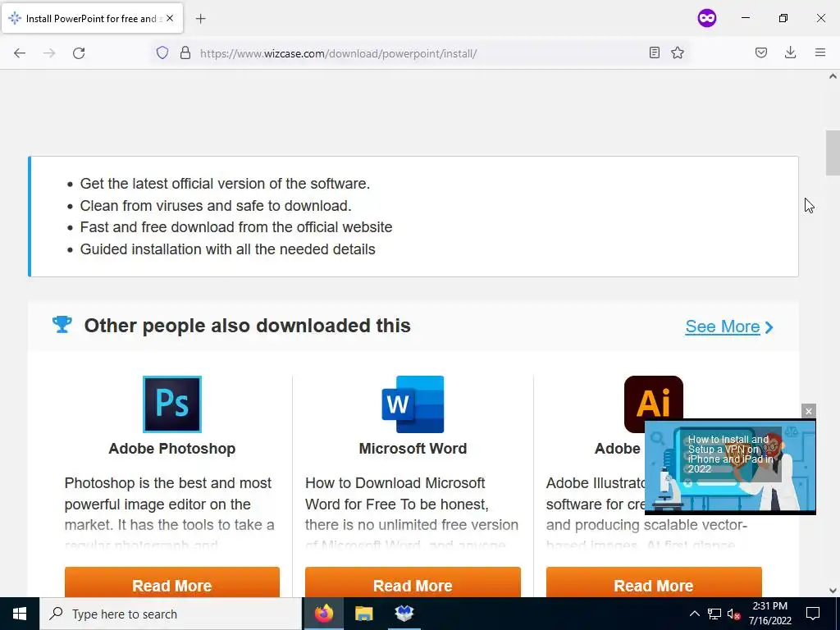Screen dimensions: 840x630
Task: Open the taskbar clock and date
Action: [769, 614]
